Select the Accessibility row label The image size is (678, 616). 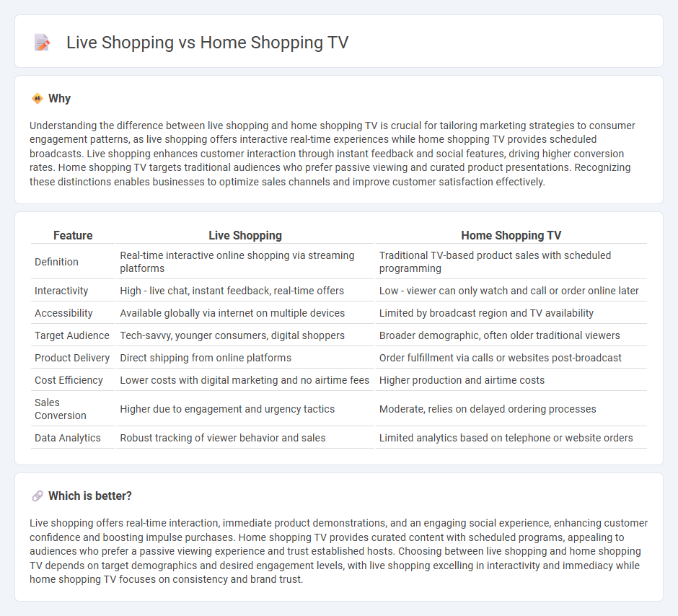coord(63,313)
